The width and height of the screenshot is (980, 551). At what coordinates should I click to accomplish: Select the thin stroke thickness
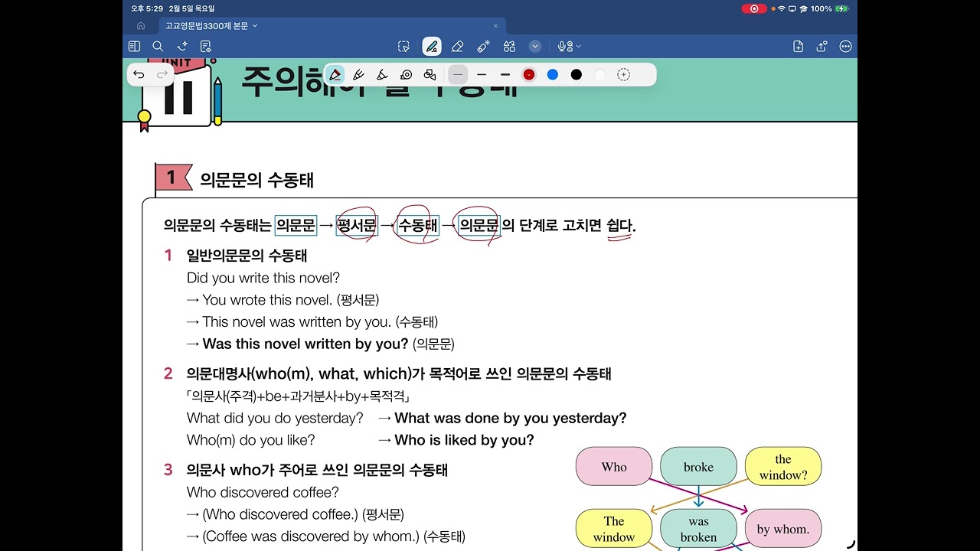pos(458,74)
